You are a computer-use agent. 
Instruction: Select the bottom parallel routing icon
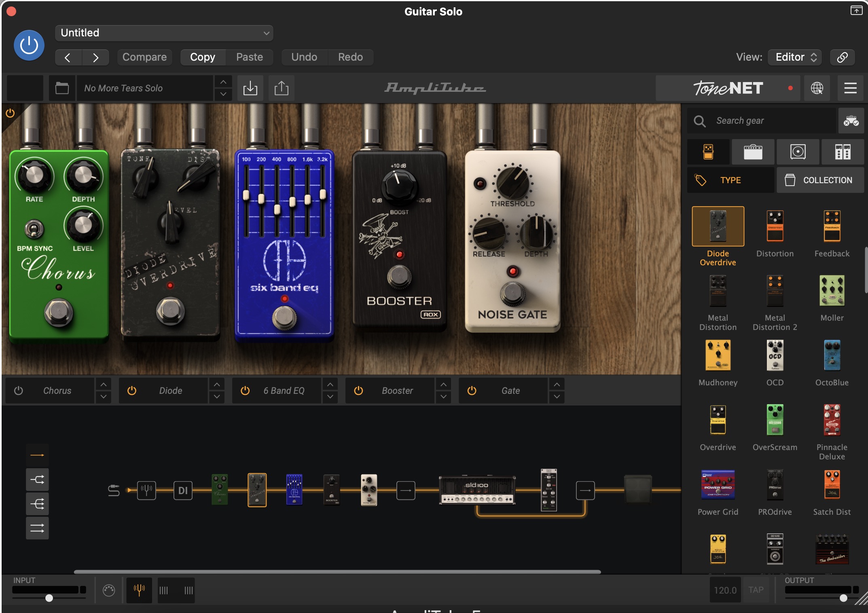(x=37, y=528)
